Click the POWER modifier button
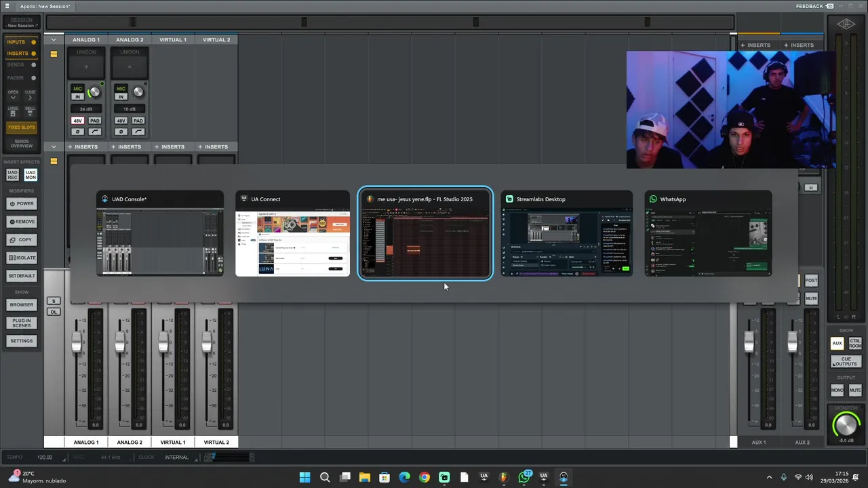This screenshot has height=488, width=868. pos(21,203)
